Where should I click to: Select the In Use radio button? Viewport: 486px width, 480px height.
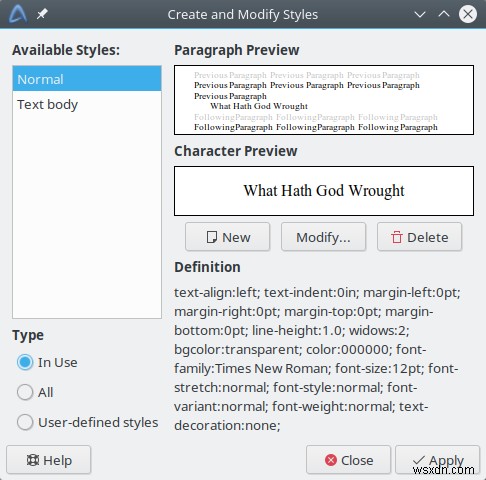coord(25,362)
